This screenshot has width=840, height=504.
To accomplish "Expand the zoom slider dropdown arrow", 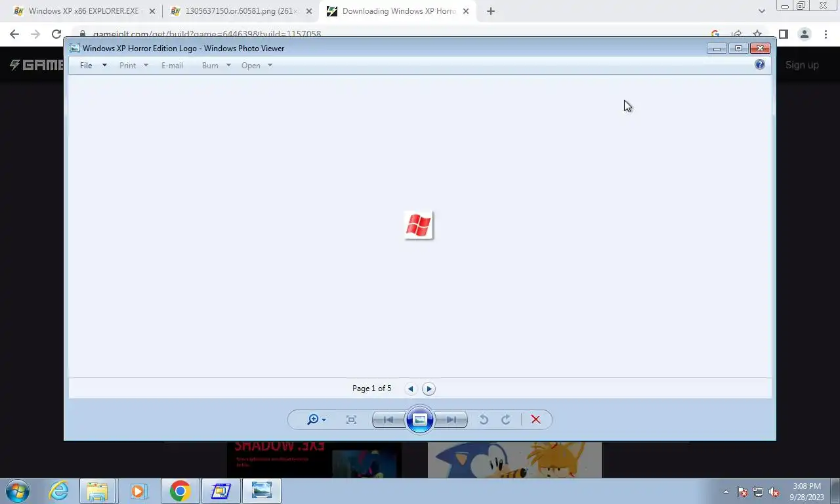I will [x=324, y=420].
